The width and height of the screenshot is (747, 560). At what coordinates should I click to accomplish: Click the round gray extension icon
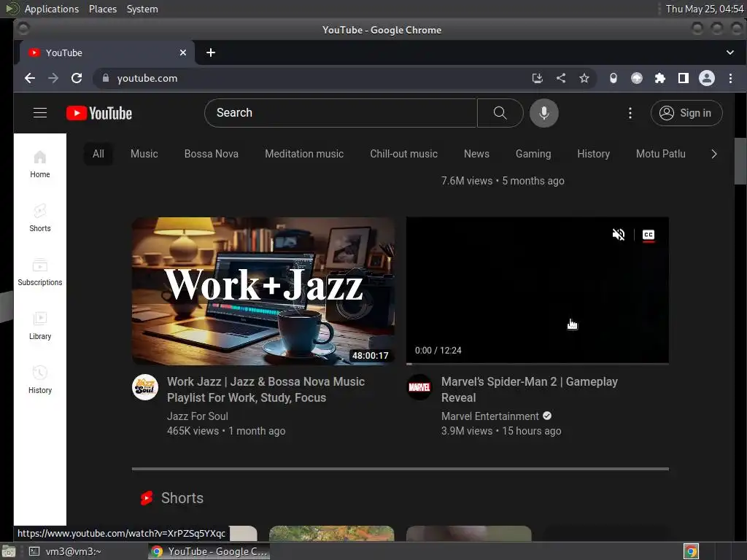point(636,78)
